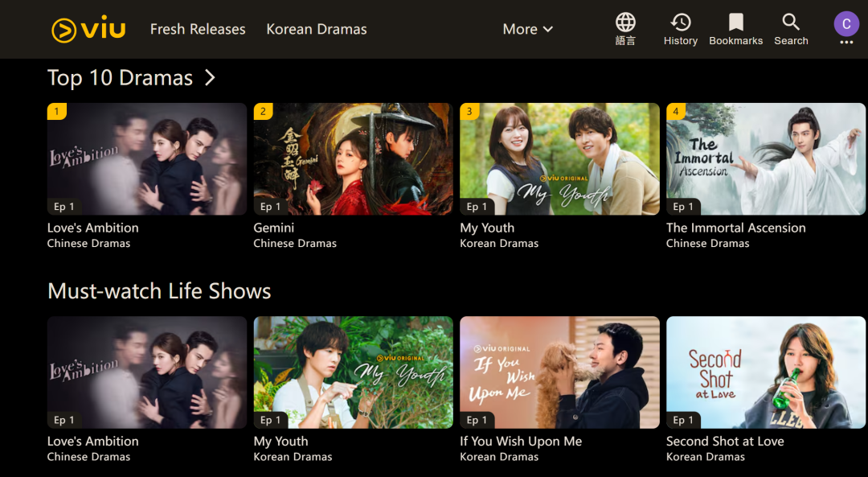Click Chinese Dramas under Gemini
This screenshot has width=868, height=477.
(295, 243)
